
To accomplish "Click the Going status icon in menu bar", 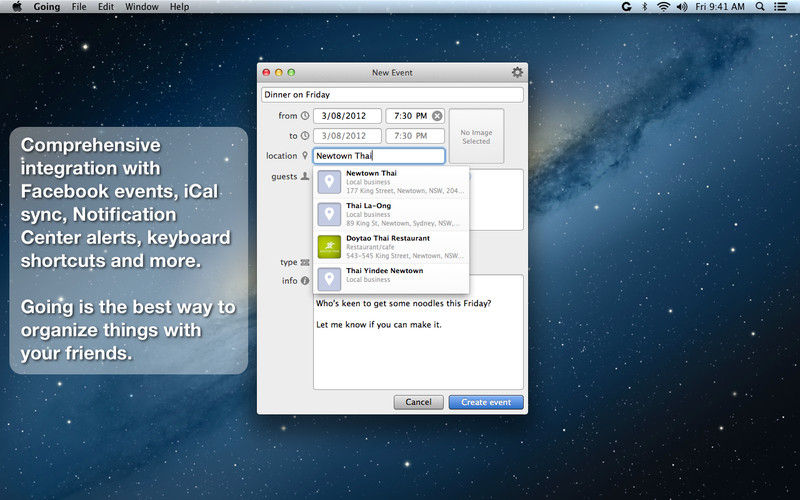I will (627, 7).
